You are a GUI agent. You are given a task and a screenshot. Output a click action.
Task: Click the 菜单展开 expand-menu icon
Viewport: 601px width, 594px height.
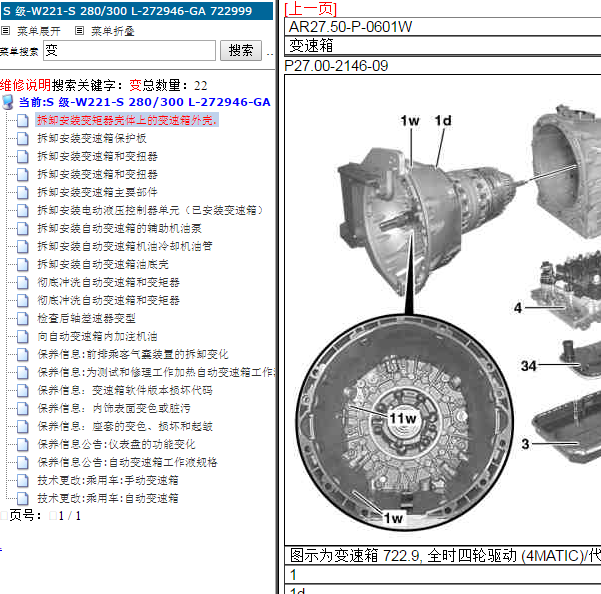(5, 31)
